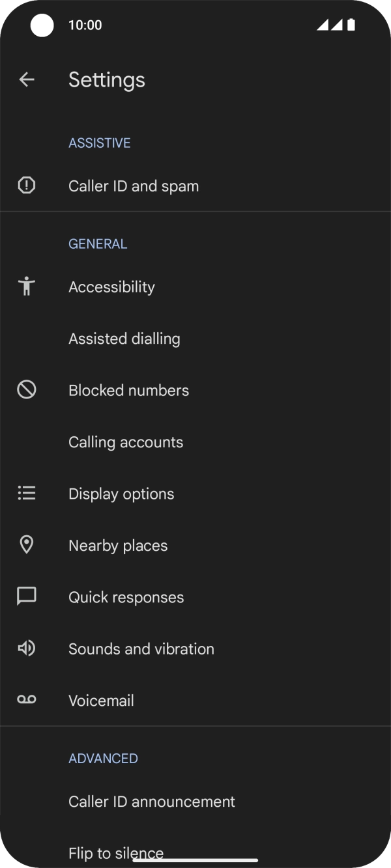Tap the ADVANCED section header
Screen dimensions: 391x868
pyautogui.click(x=103, y=758)
